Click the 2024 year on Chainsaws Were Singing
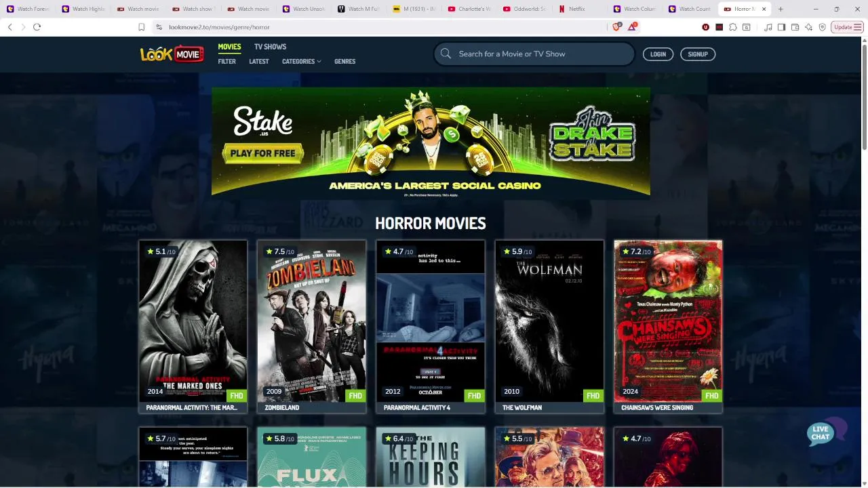 [630, 392]
